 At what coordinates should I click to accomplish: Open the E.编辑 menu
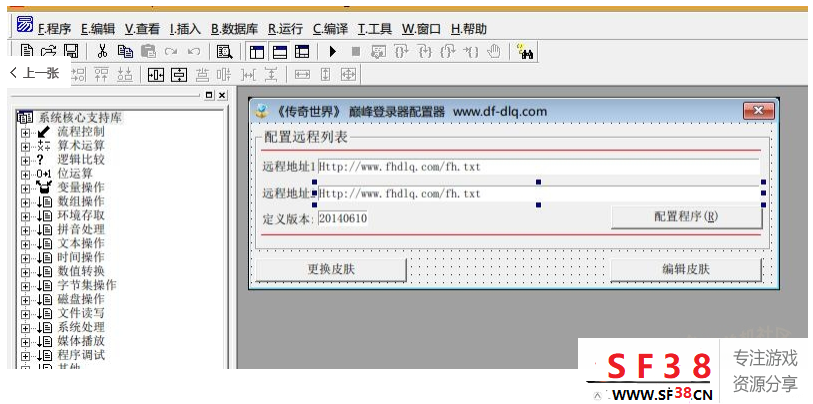coord(98,29)
